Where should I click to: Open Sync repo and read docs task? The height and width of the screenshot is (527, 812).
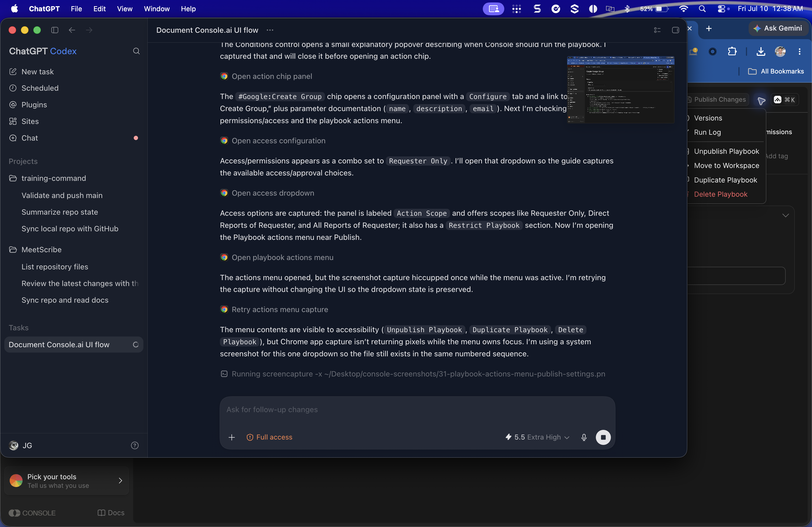[x=65, y=300]
